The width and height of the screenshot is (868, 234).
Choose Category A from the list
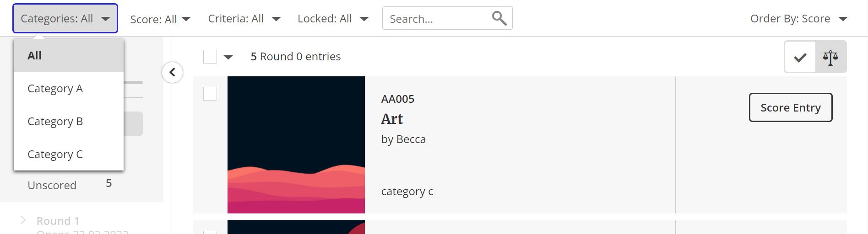[55, 88]
